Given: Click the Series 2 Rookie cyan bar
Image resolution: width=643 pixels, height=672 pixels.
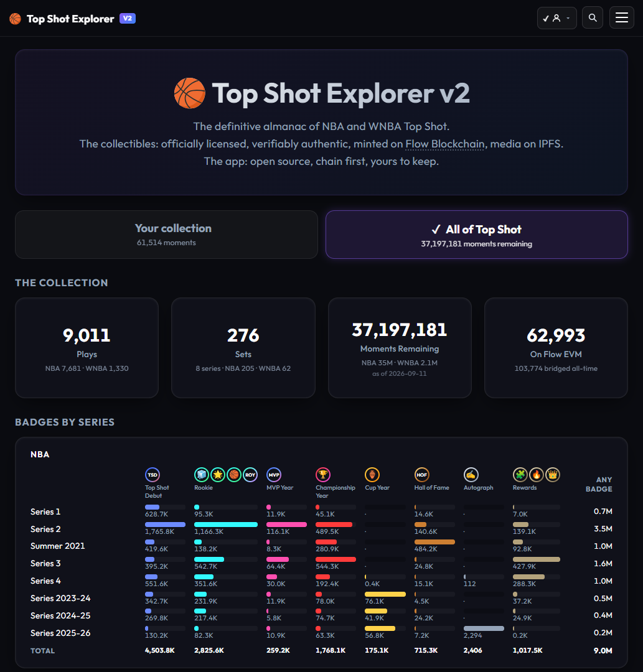Looking at the screenshot, I should pyautogui.click(x=226, y=525).
